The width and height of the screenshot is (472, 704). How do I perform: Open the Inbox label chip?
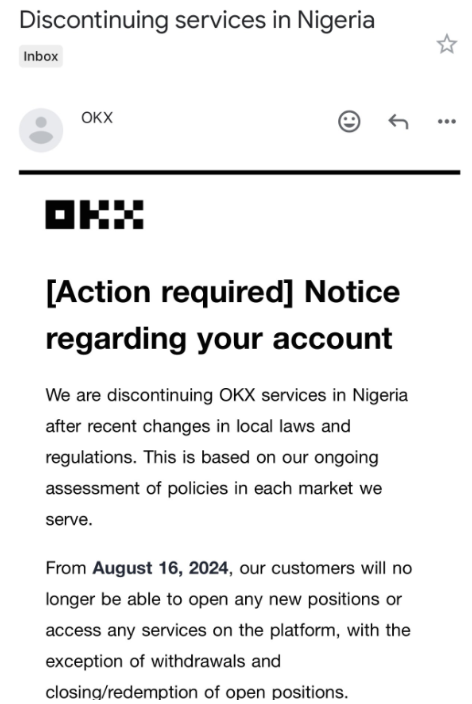pos(40,56)
